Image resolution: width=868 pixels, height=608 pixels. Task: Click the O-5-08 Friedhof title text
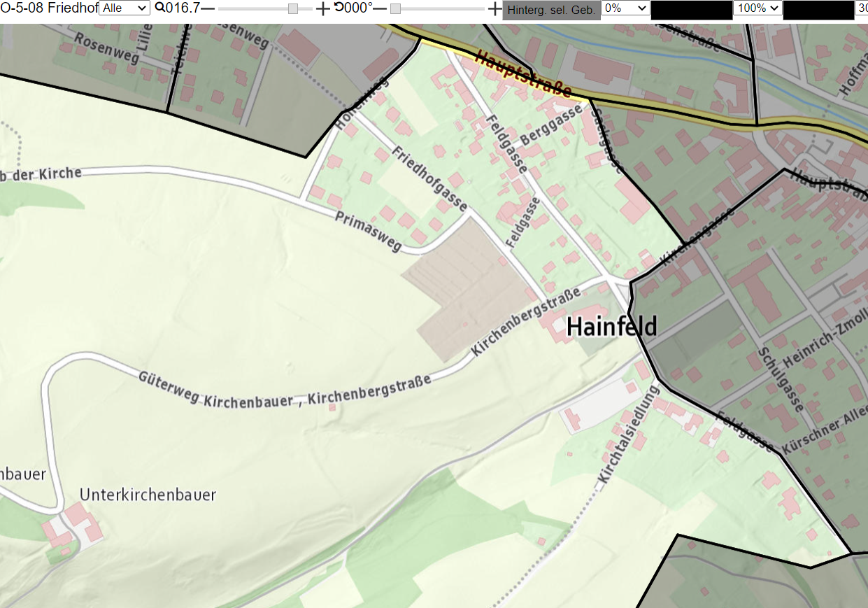click(x=49, y=8)
